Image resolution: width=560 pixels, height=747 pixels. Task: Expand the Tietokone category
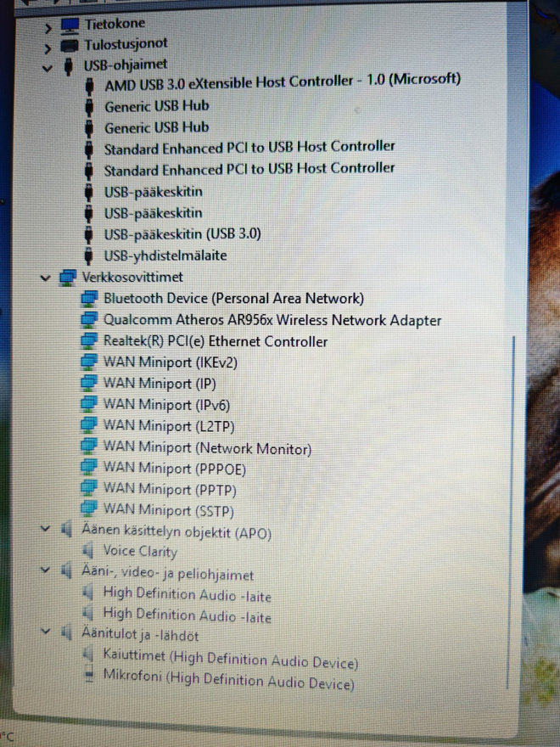(48, 29)
